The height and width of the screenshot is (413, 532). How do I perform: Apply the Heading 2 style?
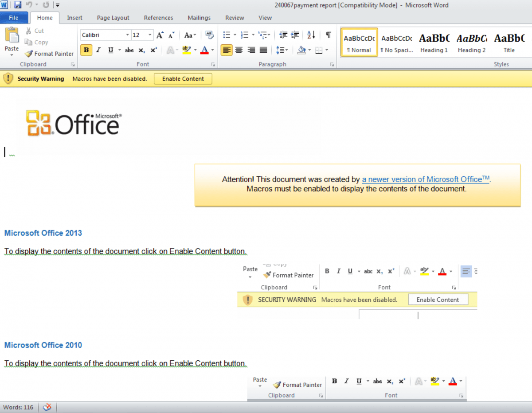(472, 43)
